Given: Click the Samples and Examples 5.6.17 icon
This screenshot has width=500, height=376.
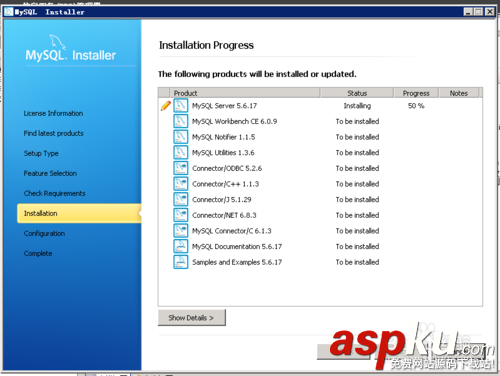Looking at the screenshot, I should 181,262.
